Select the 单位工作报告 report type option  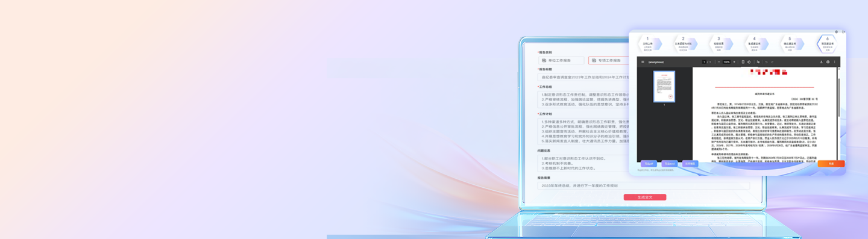coord(561,60)
